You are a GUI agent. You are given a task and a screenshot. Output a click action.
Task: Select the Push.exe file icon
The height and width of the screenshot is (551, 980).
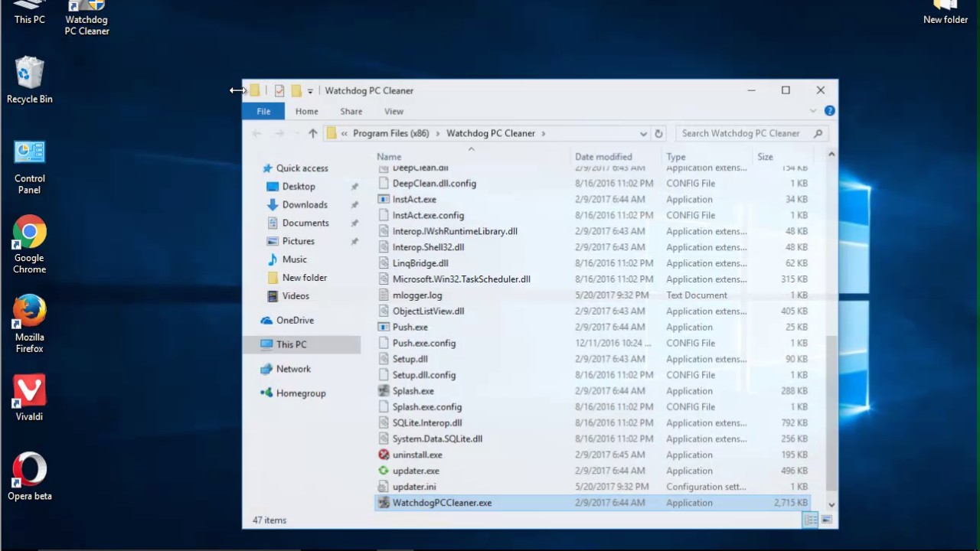(x=384, y=327)
